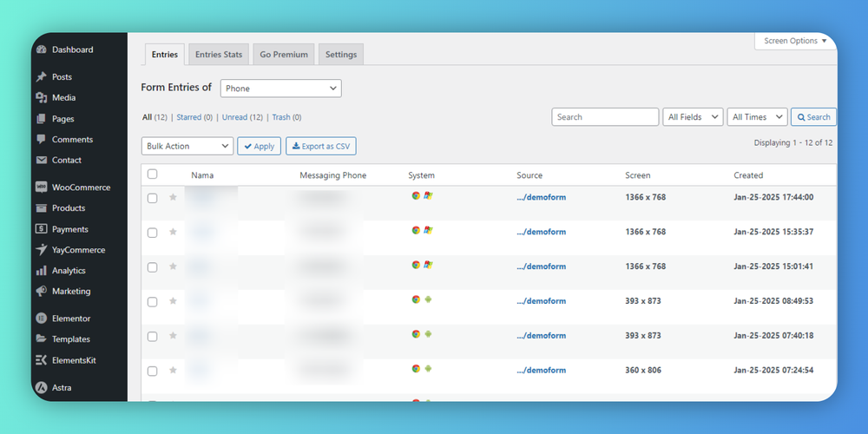This screenshot has height=434, width=868.
Task: Open the Form Entries of Phone dropdown
Action: 280,89
